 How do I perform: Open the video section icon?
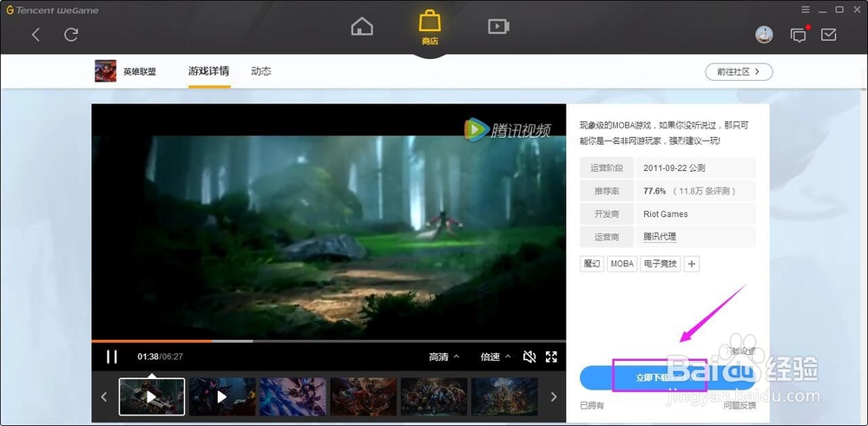(498, 26)
